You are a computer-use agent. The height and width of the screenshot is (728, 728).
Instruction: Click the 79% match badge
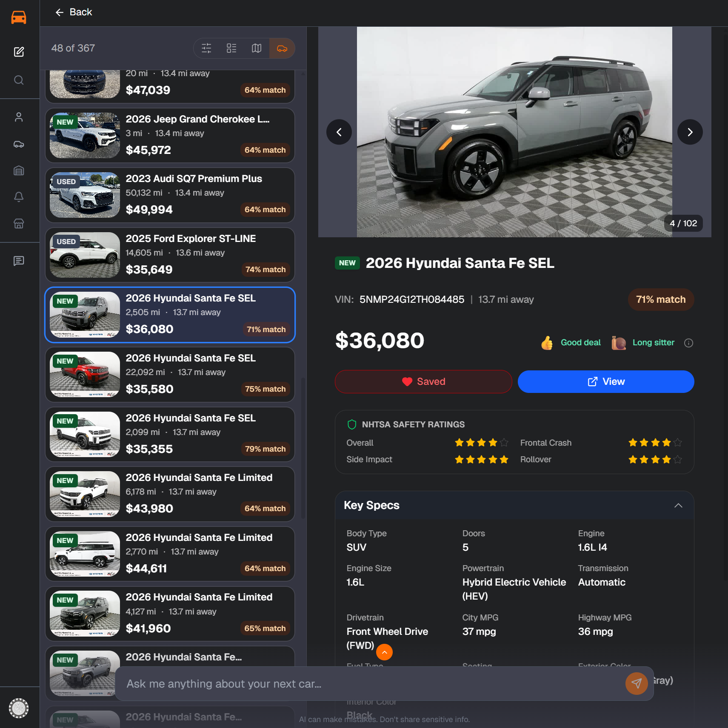(x=265, y=449)
